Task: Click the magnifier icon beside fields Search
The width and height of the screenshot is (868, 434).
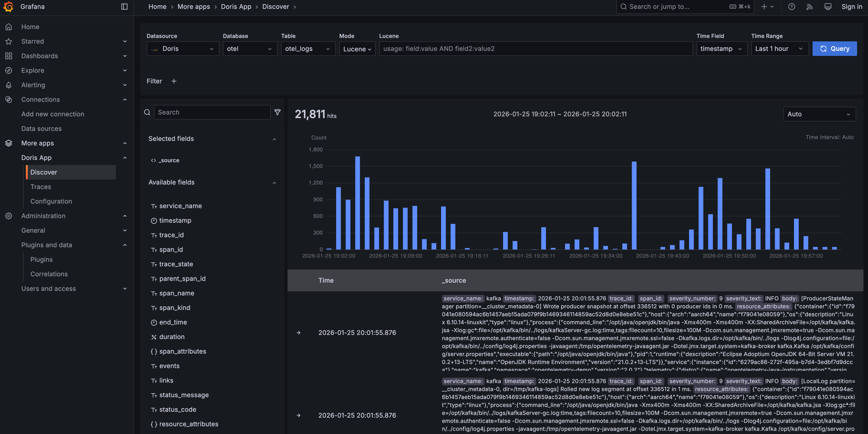Action: 147,112
